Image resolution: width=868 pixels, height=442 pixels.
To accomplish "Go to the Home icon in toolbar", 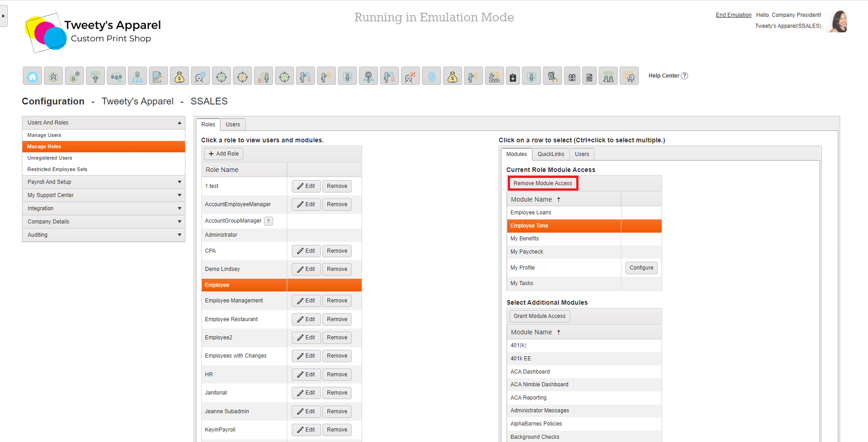I will click(32, 76).
